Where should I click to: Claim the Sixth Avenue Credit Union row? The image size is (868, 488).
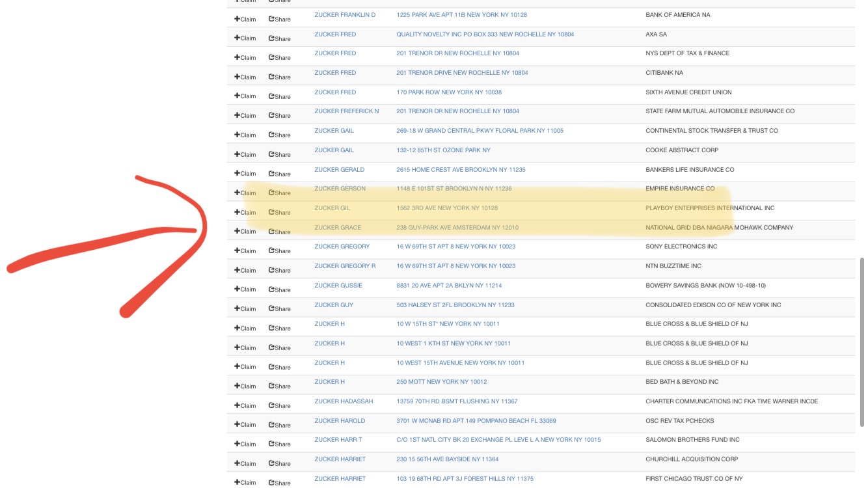tap(245, 96)
